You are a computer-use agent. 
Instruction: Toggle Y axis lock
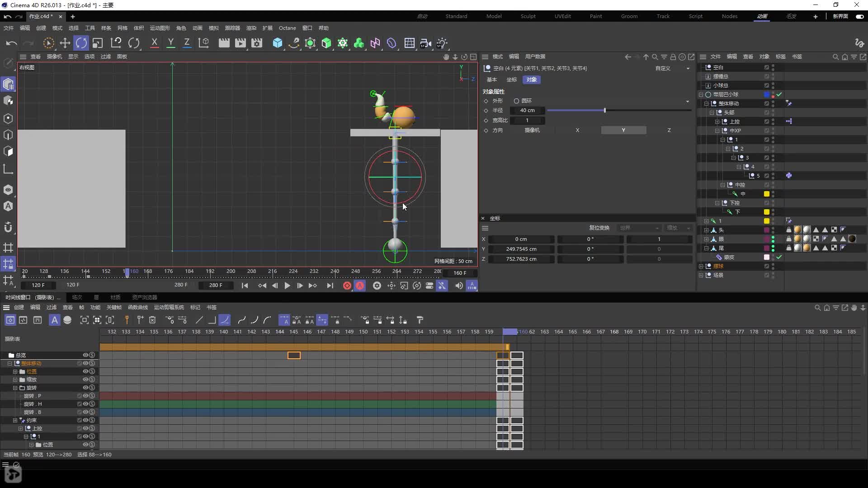(170, 43)
